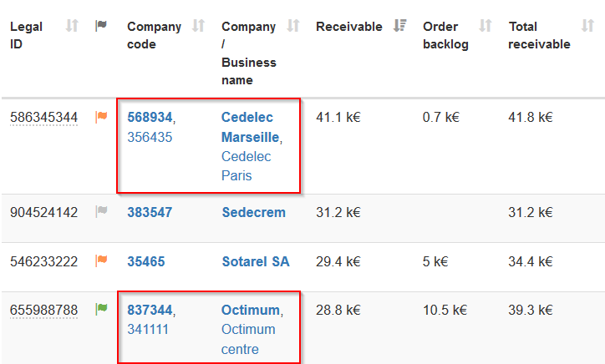Open Sotarel SA company link
This screenshot has height=364, width=605.
255,261
